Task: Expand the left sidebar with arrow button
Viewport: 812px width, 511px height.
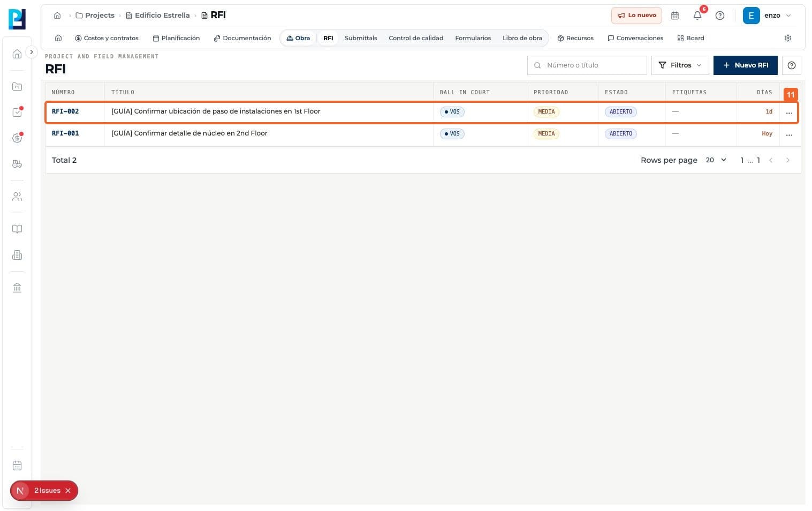Action: pyautogui.click(x=32, y=52)
